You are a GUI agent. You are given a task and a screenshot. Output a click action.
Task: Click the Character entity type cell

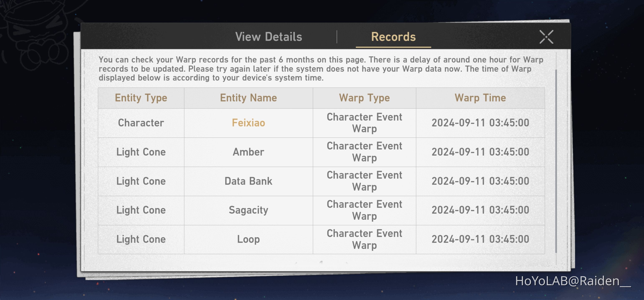click(141, 123)
